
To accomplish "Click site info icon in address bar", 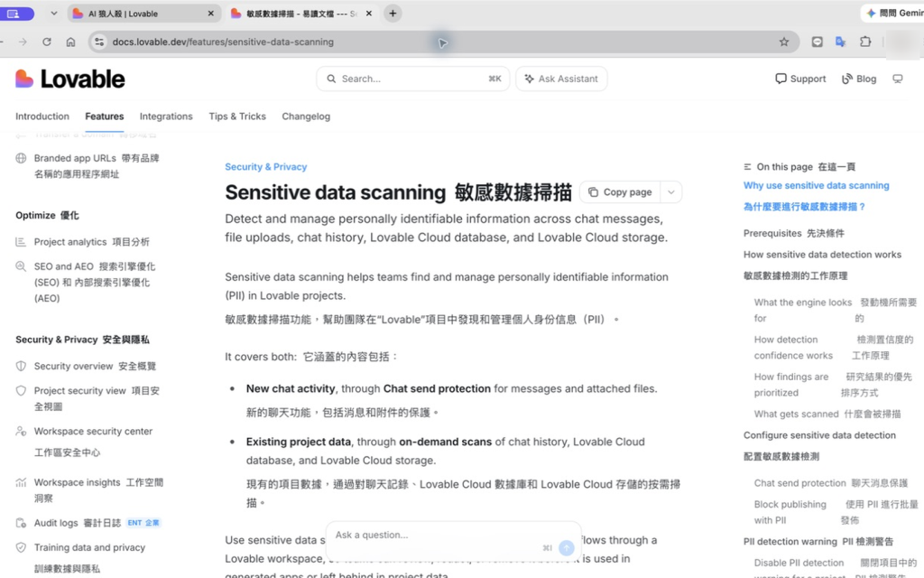I will pyautogui.click(x=99, y=42).
